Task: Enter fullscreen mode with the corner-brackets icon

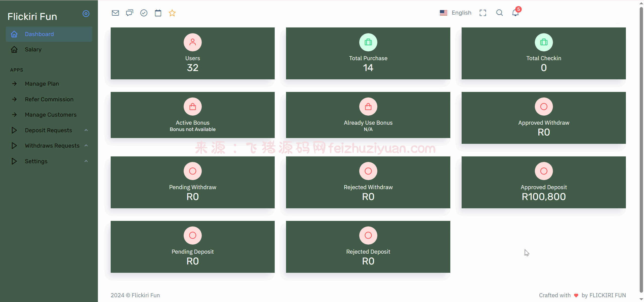Action: coord(483,13)
